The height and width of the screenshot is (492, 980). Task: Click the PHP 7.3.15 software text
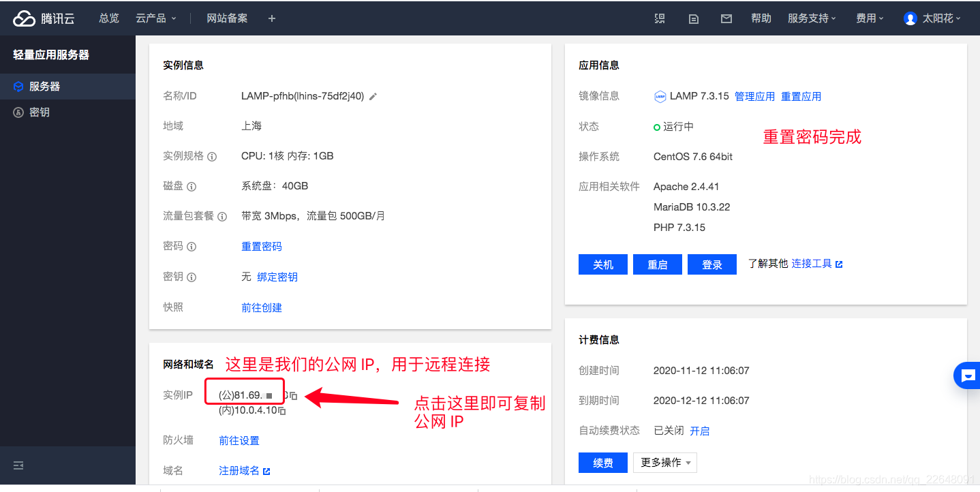679,228
